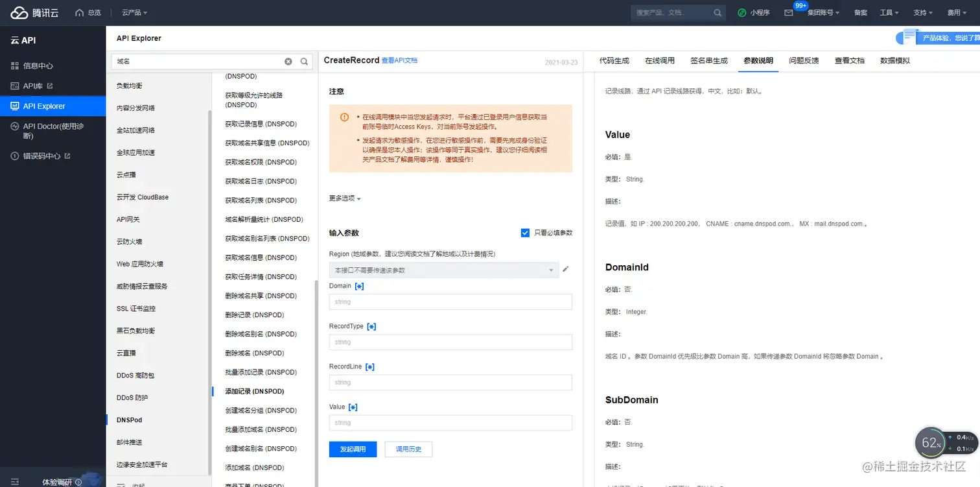
Task: Click the 调用历史 button
Action: click(408, 449)
